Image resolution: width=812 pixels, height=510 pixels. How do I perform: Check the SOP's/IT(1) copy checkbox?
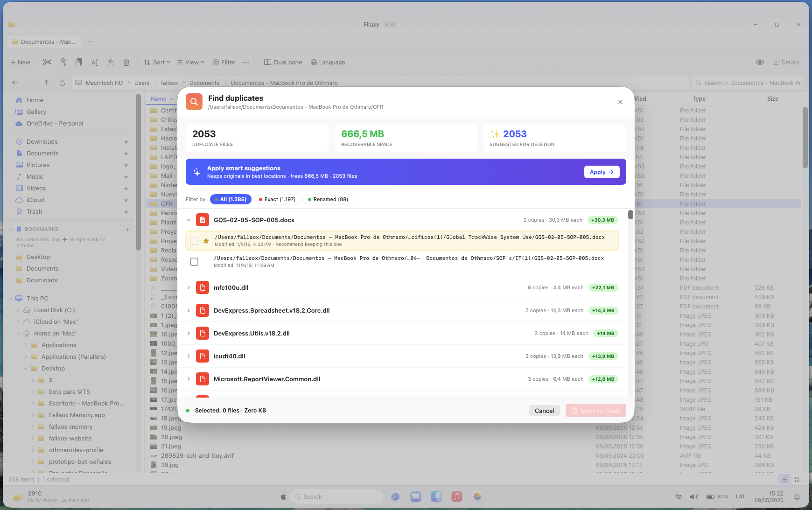click(x=194, y=262)
